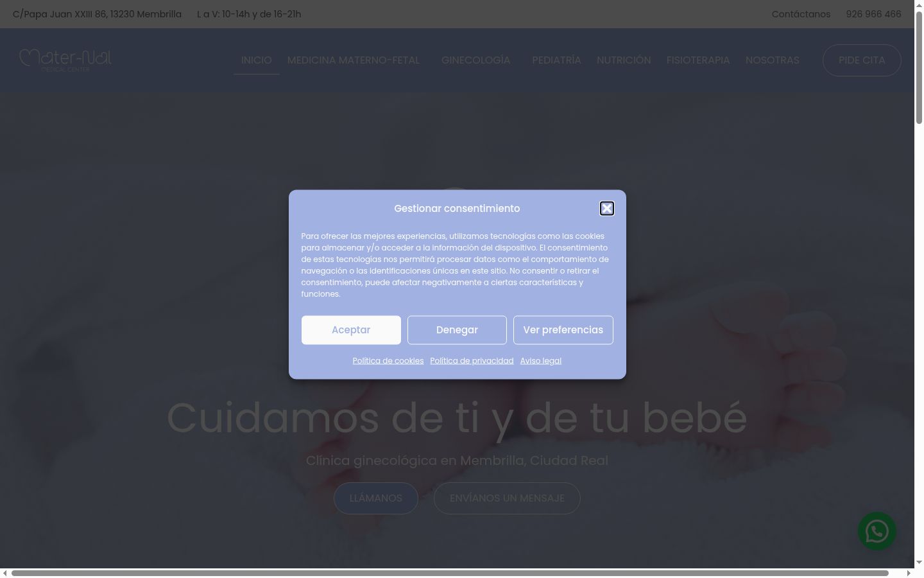
Task: Open NUTRICIÓN menu item
Action: click(x=624, y=60)
